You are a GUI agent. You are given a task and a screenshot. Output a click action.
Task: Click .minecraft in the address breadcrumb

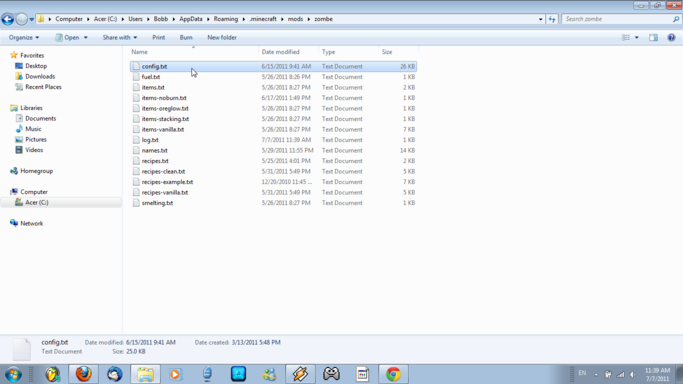pyautogui.click(x=263, y=19)
